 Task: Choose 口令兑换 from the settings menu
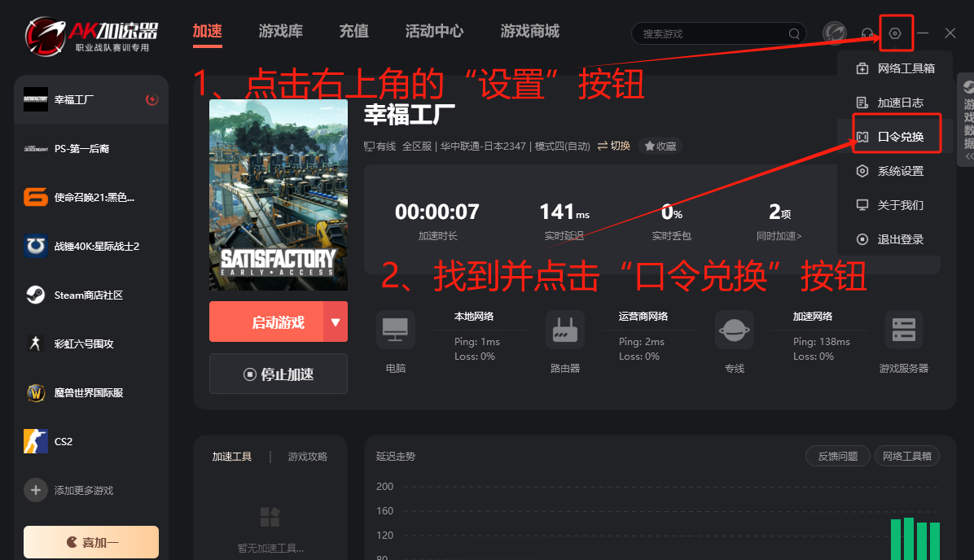coord(895,137)
